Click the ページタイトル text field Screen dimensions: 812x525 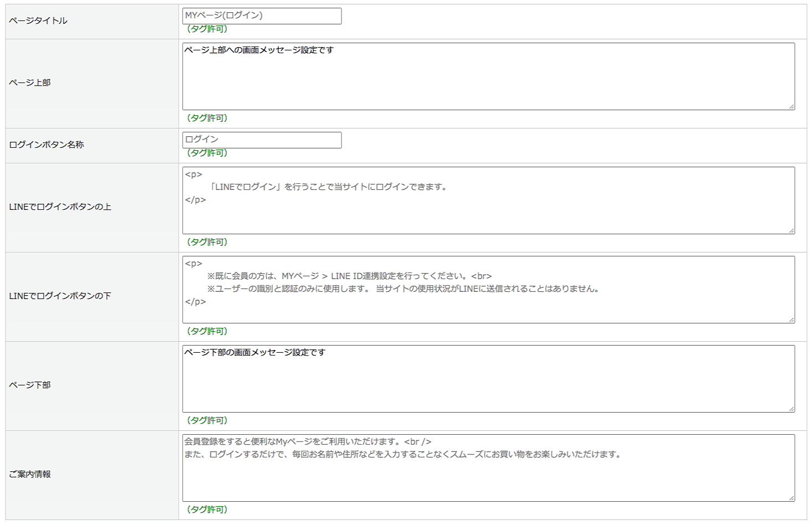click(261, 16)
